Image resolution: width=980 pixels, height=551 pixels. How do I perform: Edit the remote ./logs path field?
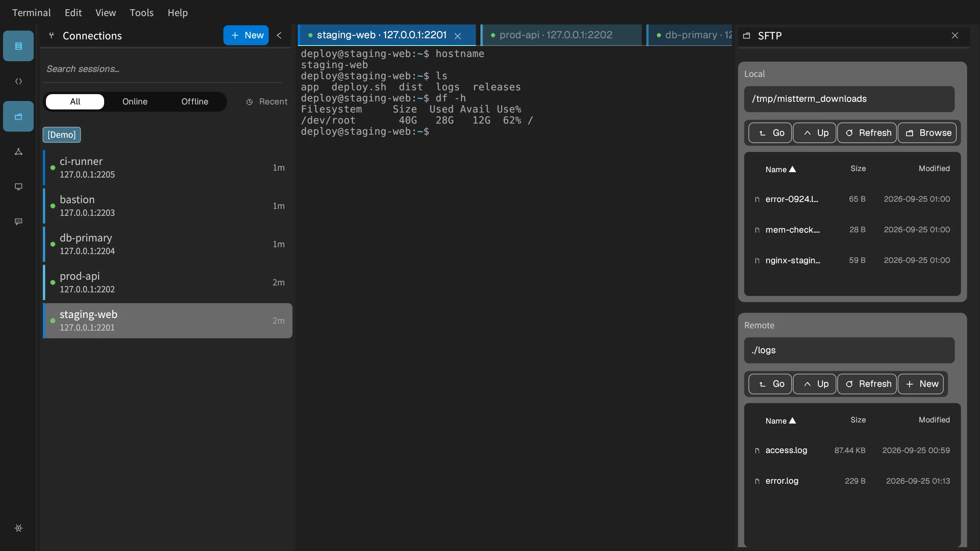point(849,350)
